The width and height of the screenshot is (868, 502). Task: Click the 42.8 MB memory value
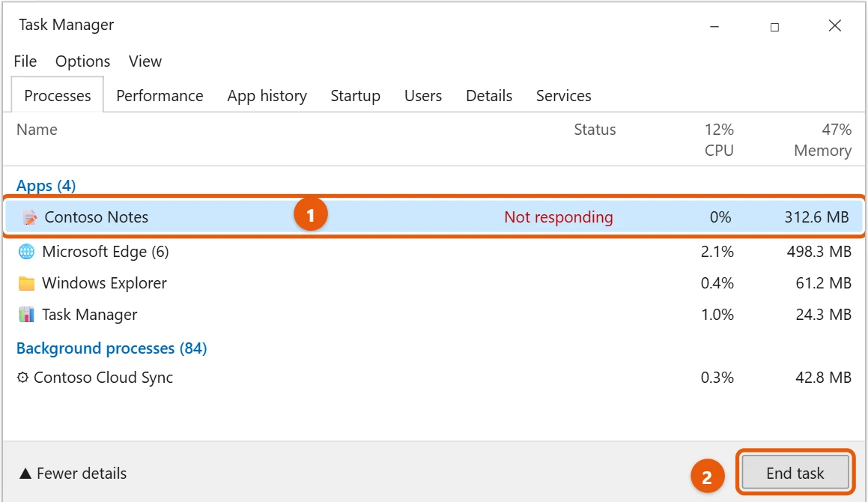click(823, 378)
